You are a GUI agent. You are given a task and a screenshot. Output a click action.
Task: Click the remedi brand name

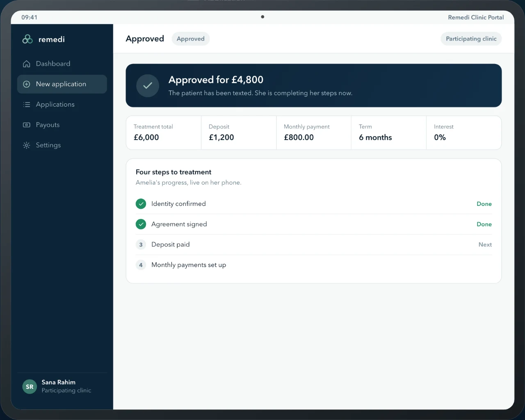(52, 39)
